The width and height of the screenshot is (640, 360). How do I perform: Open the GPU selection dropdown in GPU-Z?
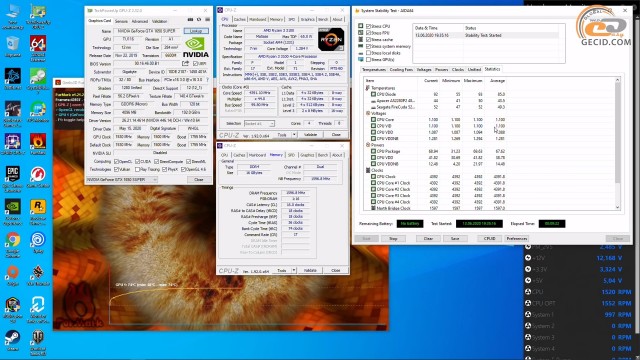(122, 180)
